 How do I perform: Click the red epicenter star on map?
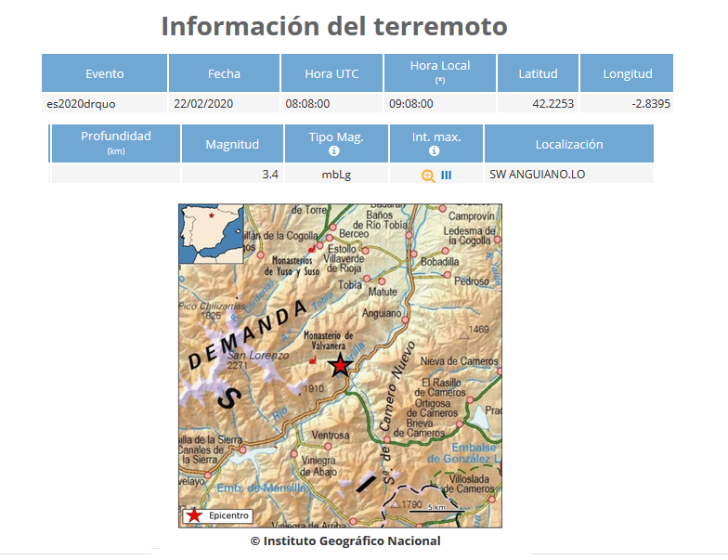[340, 365]
